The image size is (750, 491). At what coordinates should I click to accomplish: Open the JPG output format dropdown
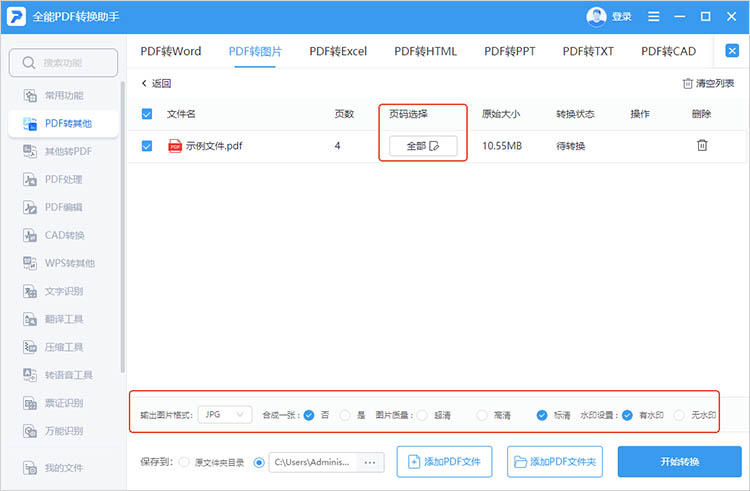[x=224, y=414]
